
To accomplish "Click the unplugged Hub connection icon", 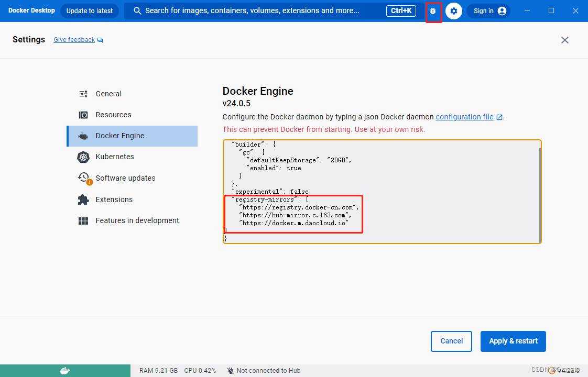I will point(231,371).
